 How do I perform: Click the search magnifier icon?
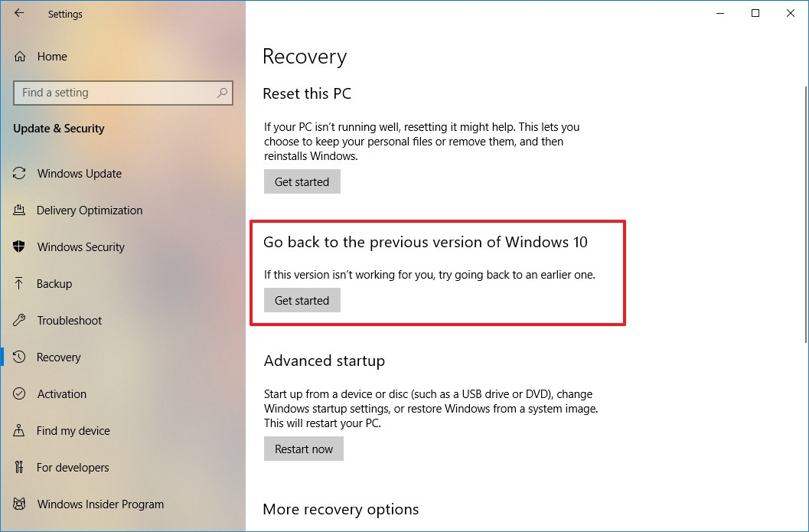(222, 93)
